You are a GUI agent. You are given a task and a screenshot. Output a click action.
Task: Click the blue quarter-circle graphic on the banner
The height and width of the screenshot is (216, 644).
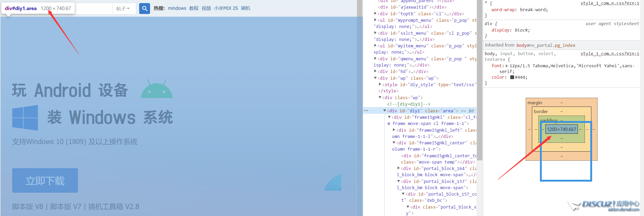click(333, 183)
